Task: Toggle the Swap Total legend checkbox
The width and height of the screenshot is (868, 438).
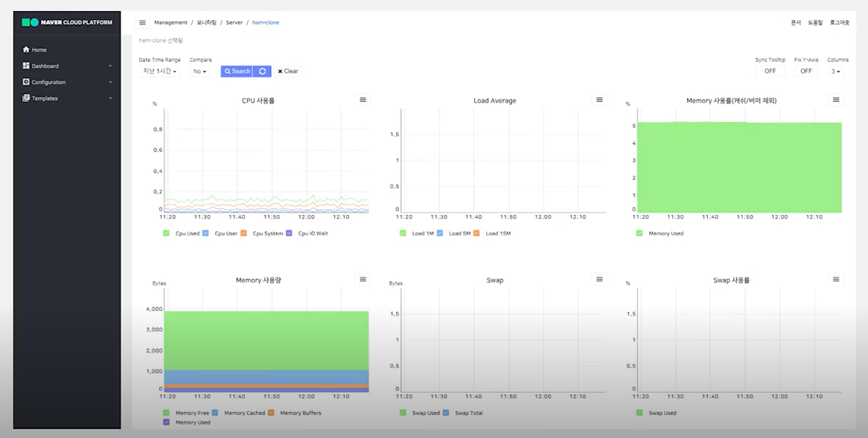Action: point(446,413)
